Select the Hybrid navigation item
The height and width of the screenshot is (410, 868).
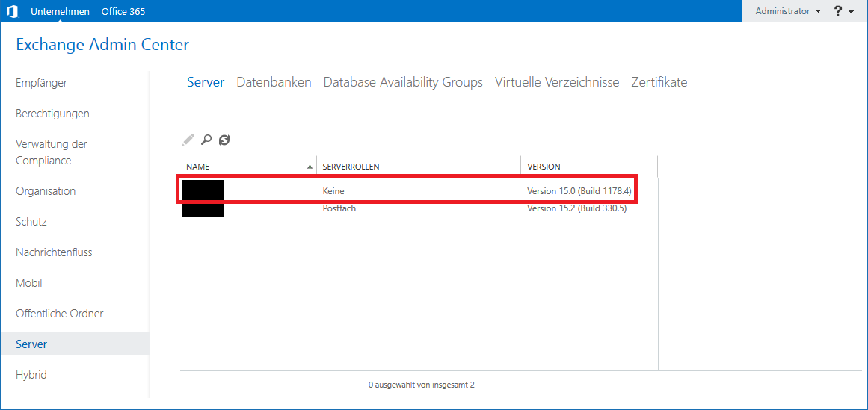31,375
